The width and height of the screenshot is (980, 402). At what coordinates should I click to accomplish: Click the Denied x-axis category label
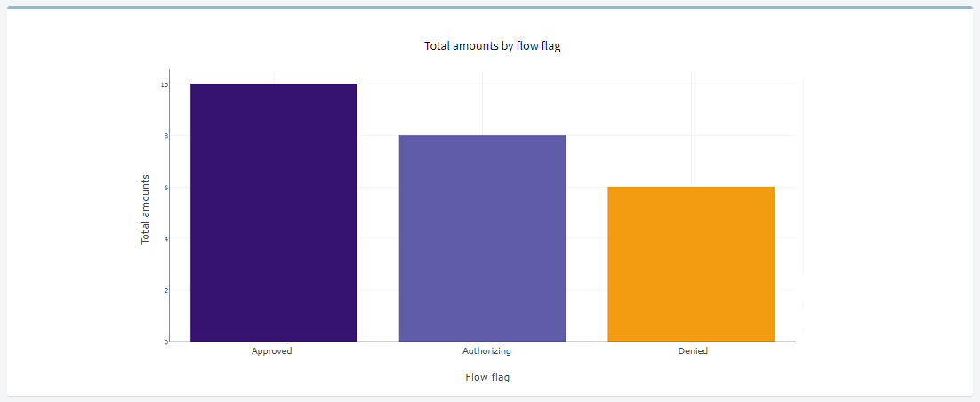click(693, 351)
